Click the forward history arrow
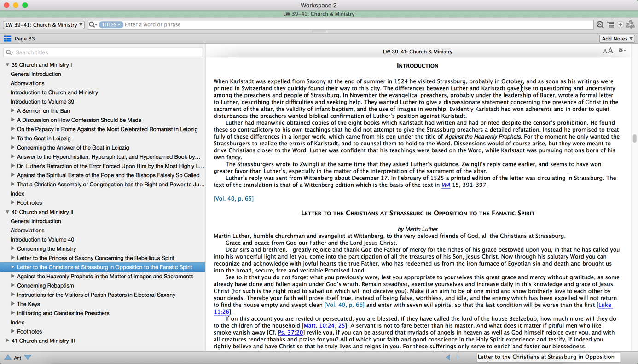 click(458, 357)
